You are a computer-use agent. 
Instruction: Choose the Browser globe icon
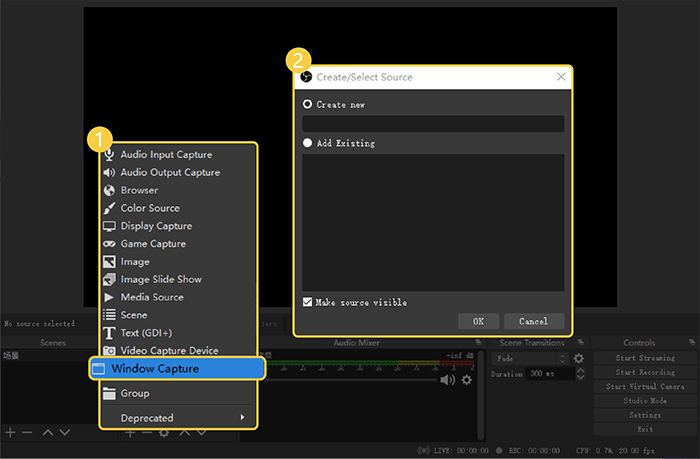(x=110, y=190)
